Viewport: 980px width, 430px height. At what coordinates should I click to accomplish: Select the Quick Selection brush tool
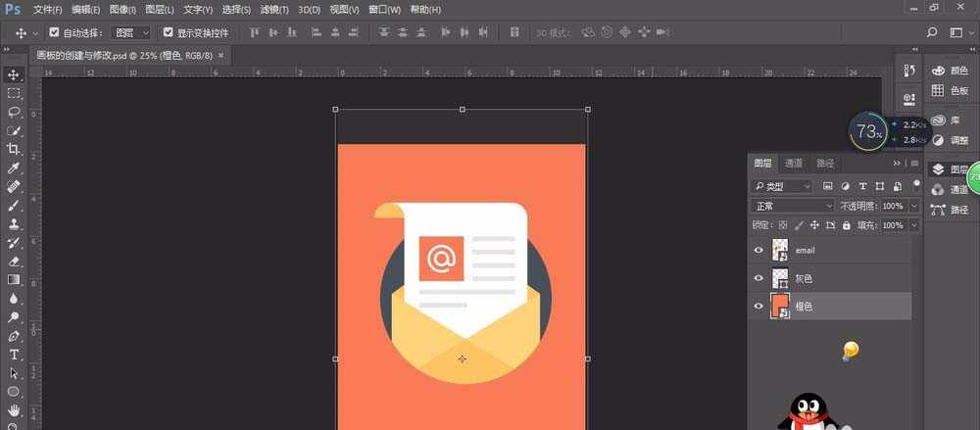coord(13,130)
